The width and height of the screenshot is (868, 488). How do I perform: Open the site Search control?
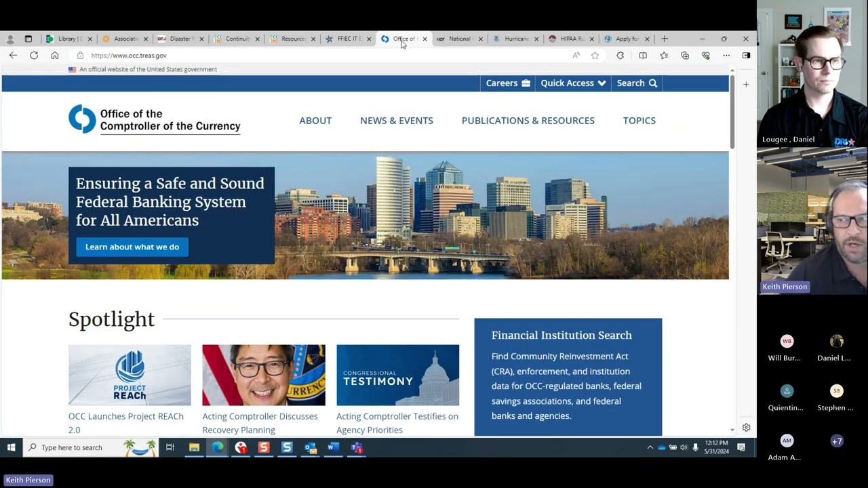pyautogui.click(x=637, y=83)
